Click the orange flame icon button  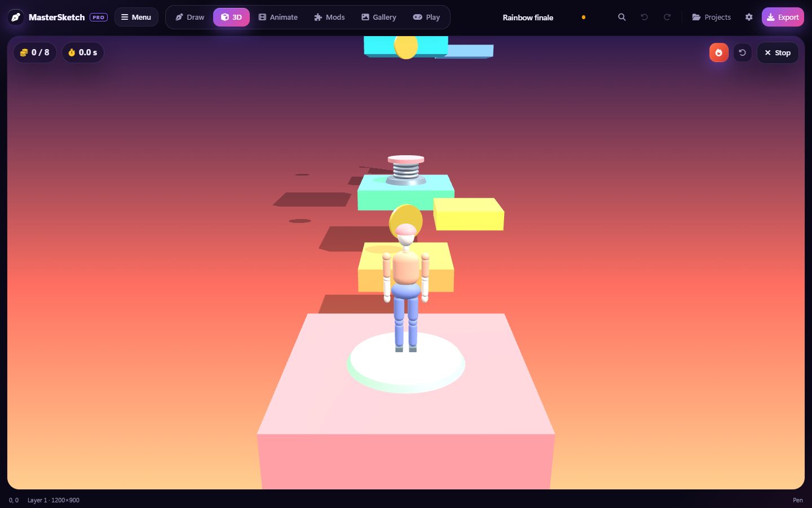(x=719, y=52)
